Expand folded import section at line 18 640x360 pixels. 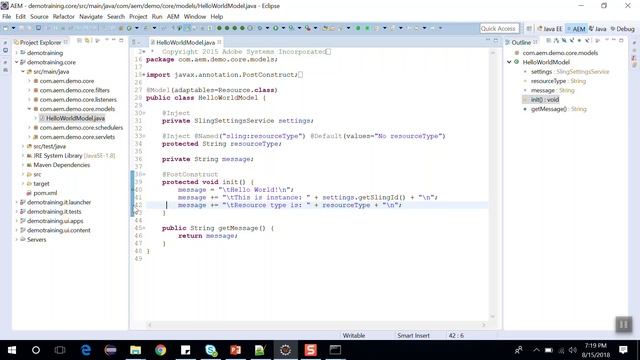point(144,75)
